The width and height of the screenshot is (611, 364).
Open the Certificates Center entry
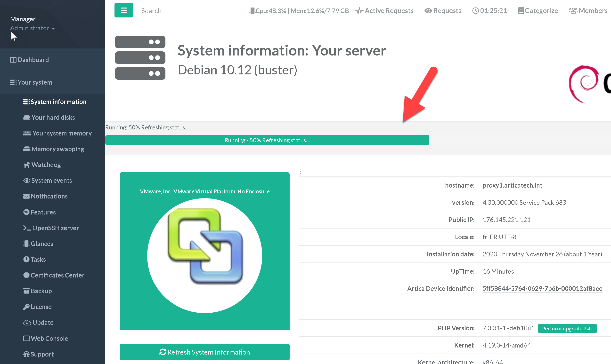point(57,275)
